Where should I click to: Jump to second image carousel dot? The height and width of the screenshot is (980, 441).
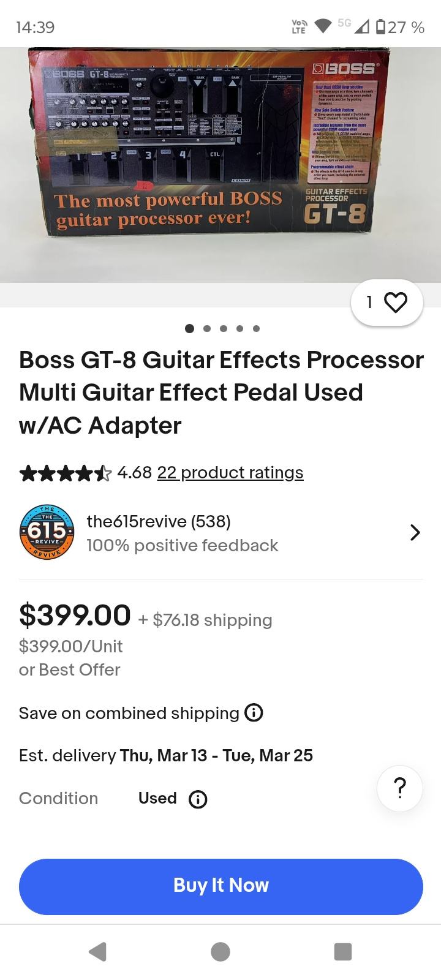coord(206,328)
